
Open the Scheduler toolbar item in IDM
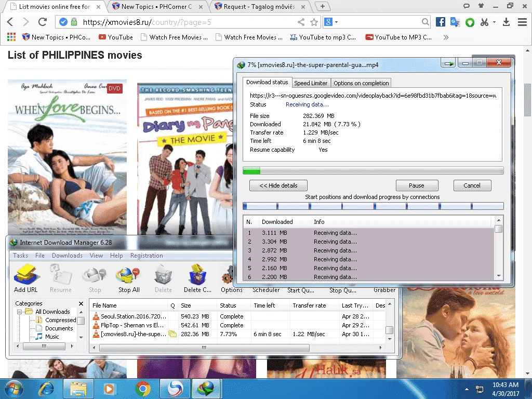click(266, 290)
